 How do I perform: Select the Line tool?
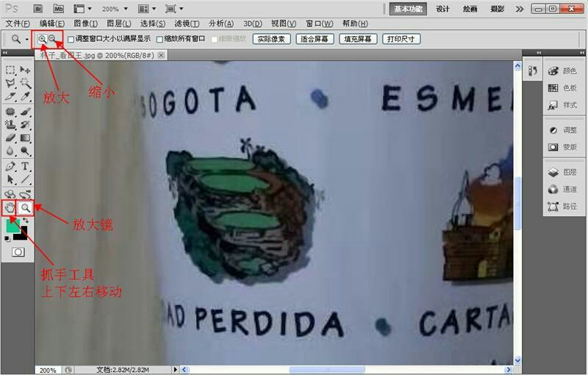(x=25, y=179)
